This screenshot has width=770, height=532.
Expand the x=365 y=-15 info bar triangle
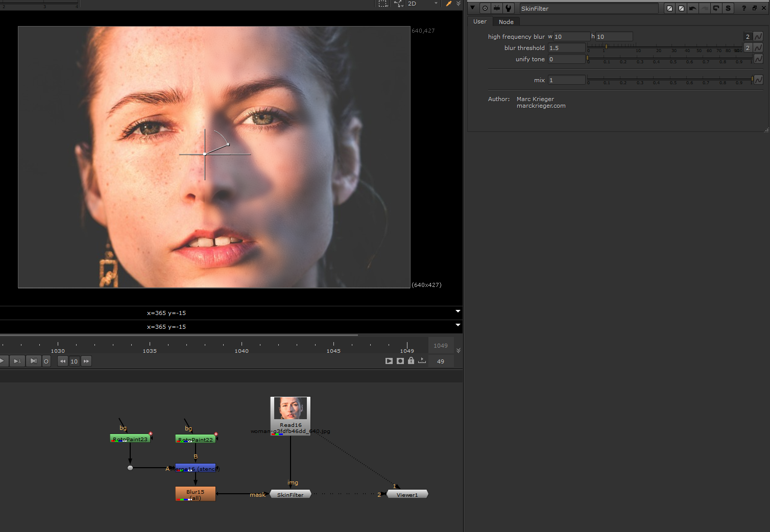pyautogui.click(x=458, y=311)
